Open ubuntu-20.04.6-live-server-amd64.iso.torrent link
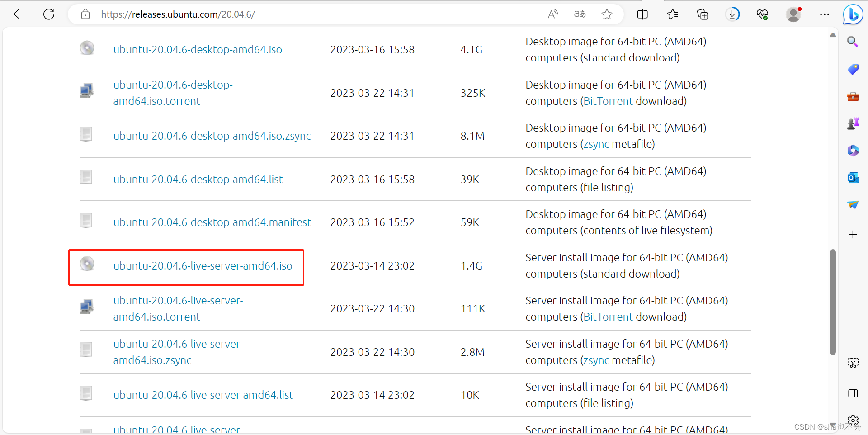Image resolution: width=868 pixels, height=435 pixels. click(178, 309)
